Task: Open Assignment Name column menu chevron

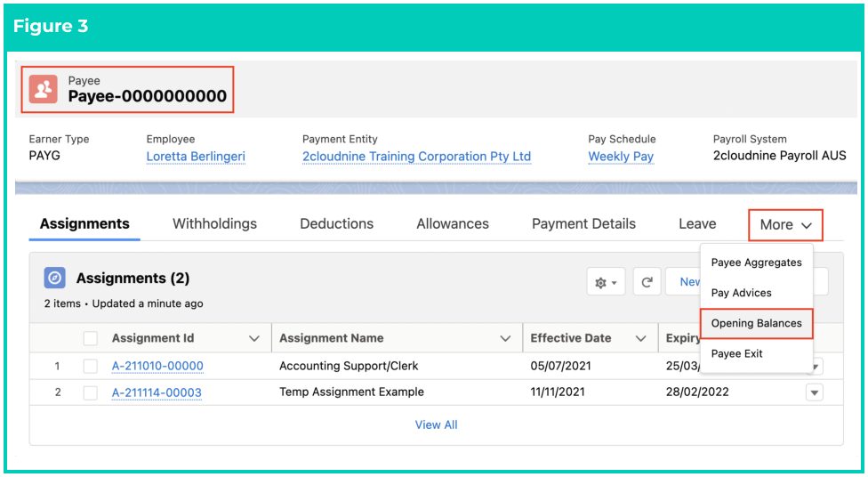Action: click(x=505, y=338)
